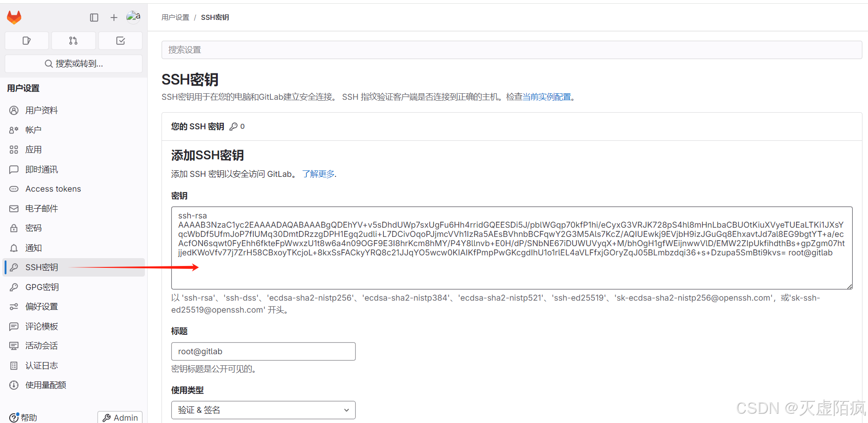Open the to-do list shortcut
Viewport: 868px width, 423px height.
pos(120,41)
